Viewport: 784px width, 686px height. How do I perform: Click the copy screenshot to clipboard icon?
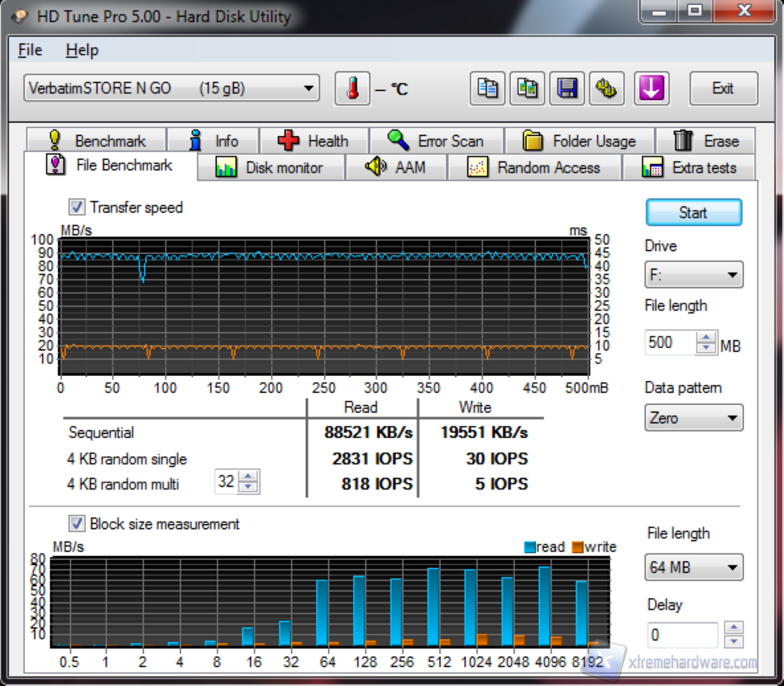tap(528, 89)
